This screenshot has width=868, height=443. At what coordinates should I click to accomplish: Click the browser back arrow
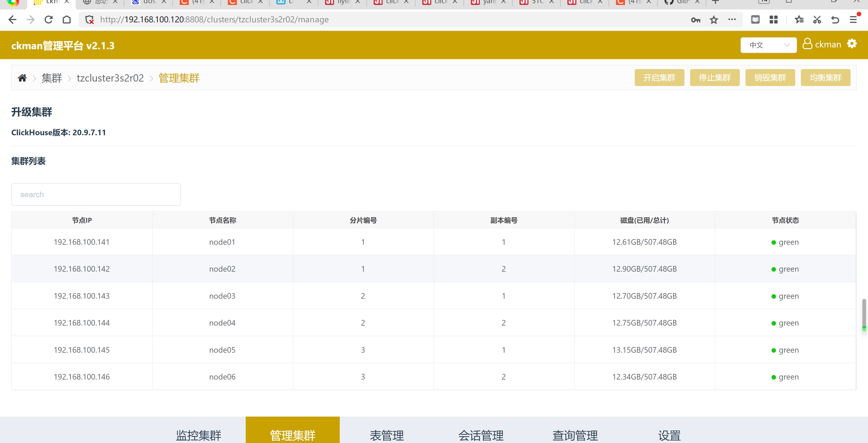[x=12, y=20]
